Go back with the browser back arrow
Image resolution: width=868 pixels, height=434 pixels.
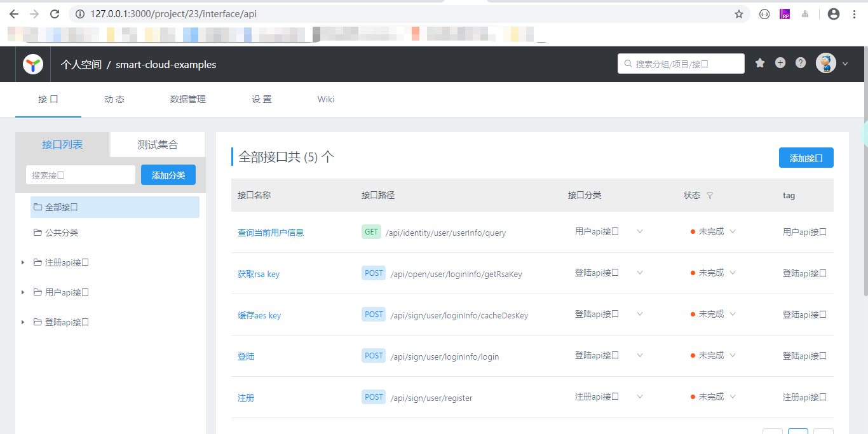tap(14, 14)
